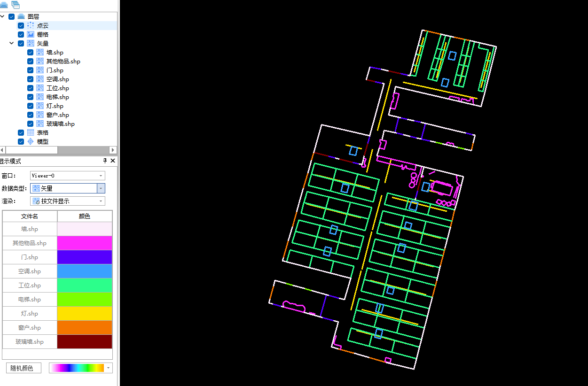Viewport: 588px width, 386px height.
Task: Select the 模型 tree item label
Action: [x=43, y=141]
